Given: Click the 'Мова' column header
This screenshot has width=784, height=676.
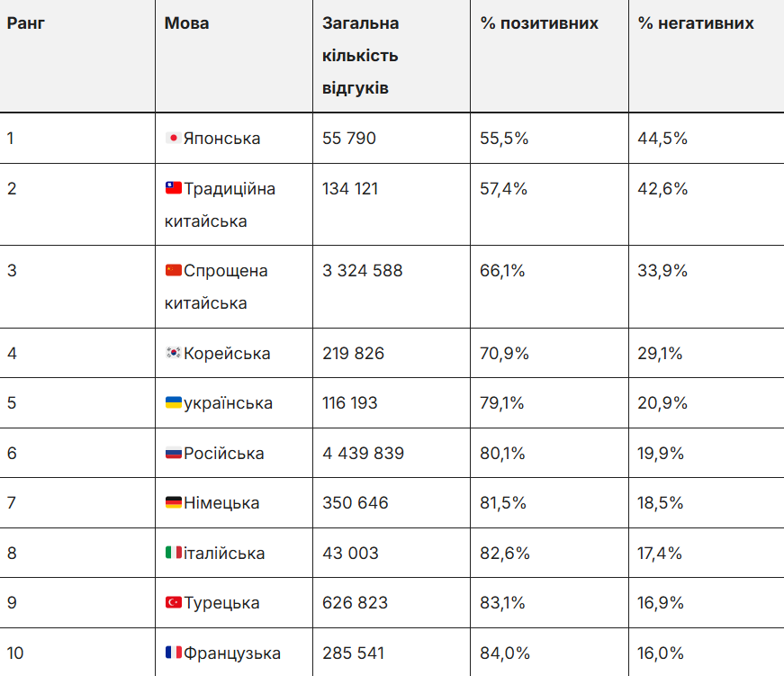Looking at the screenshot, I should pos(186,23).
